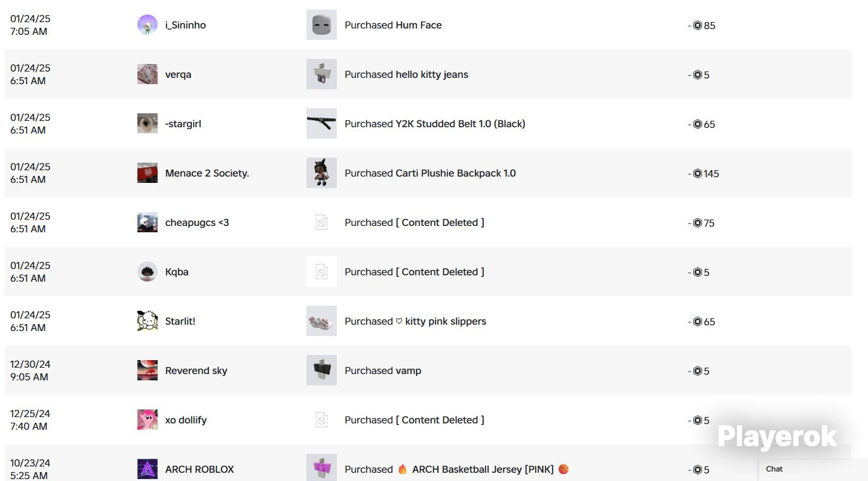Open the hello kitty jeans thumbnail

(322, 74)
